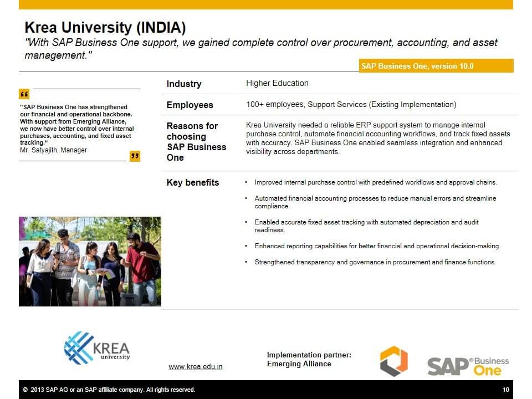Click the testimonial starting 'SAP Business One has strengthened'
Image resolution: width=532 pixels, height=399 pixels.
(77, 125)
